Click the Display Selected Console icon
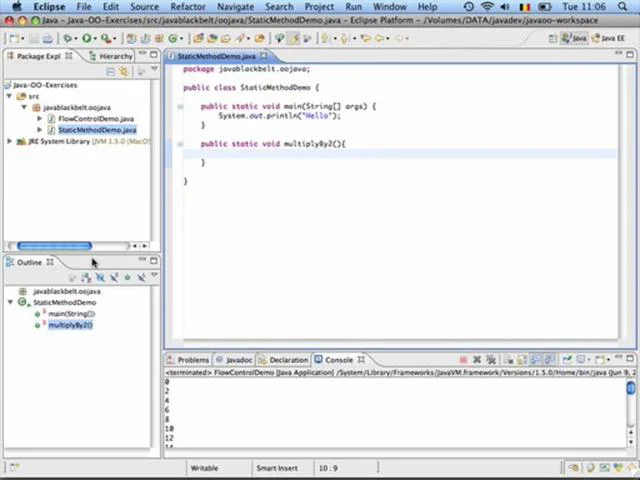 tap(581, 360)
